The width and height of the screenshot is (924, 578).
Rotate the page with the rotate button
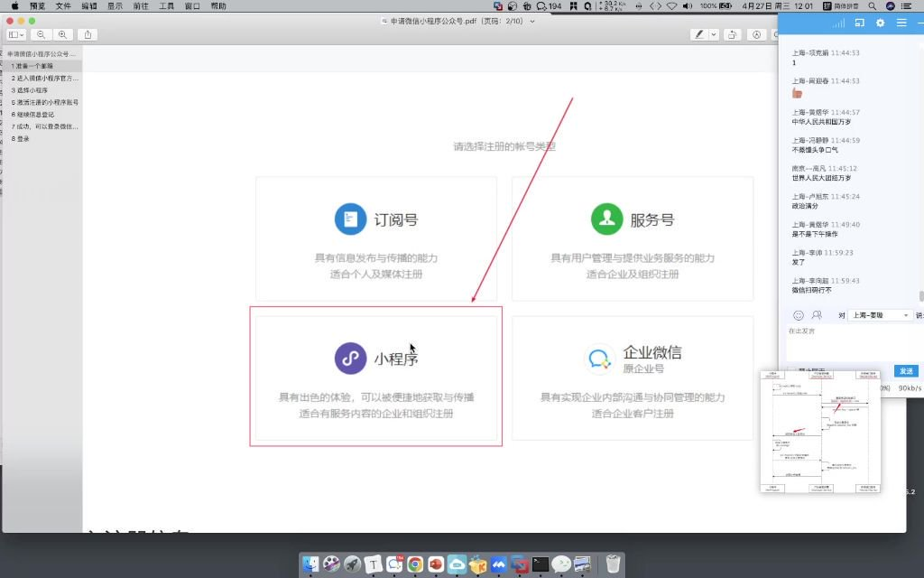[733, 35]
